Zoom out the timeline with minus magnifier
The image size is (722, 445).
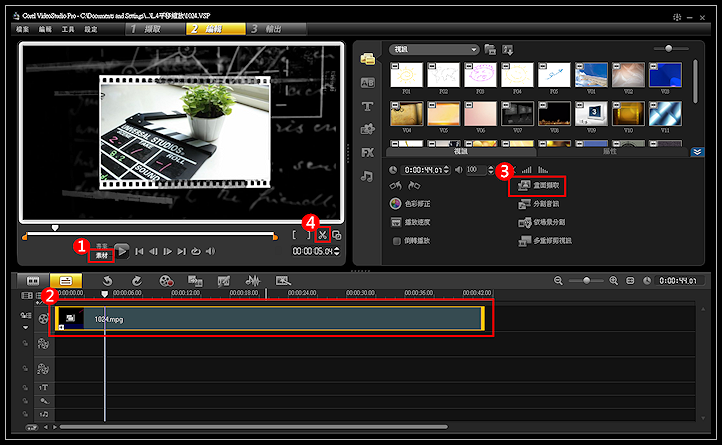click(558, 281)
